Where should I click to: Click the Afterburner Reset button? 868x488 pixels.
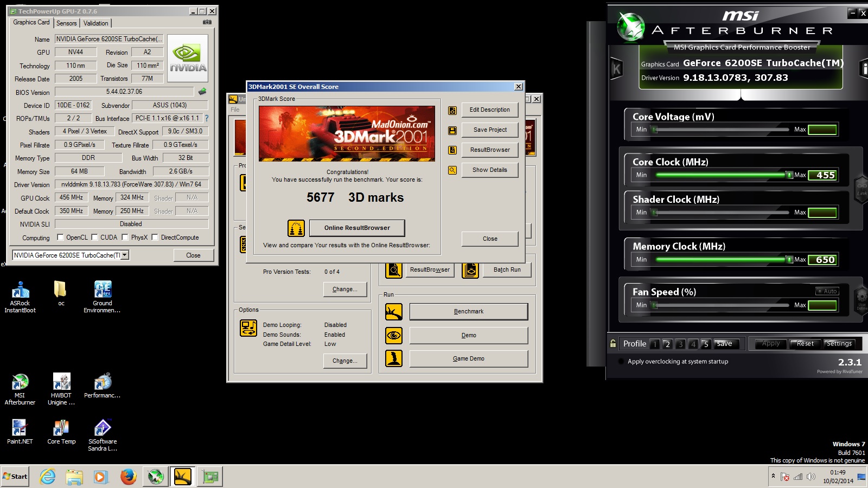click(x=805, y=344)
